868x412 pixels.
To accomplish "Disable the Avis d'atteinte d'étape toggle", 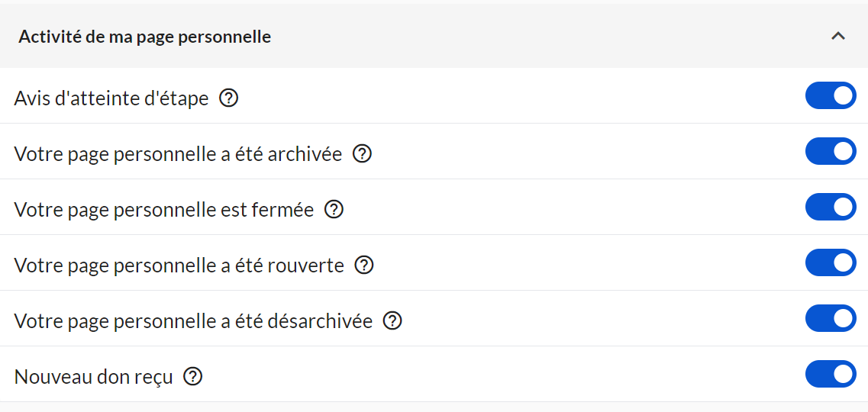I will (831, 96).
